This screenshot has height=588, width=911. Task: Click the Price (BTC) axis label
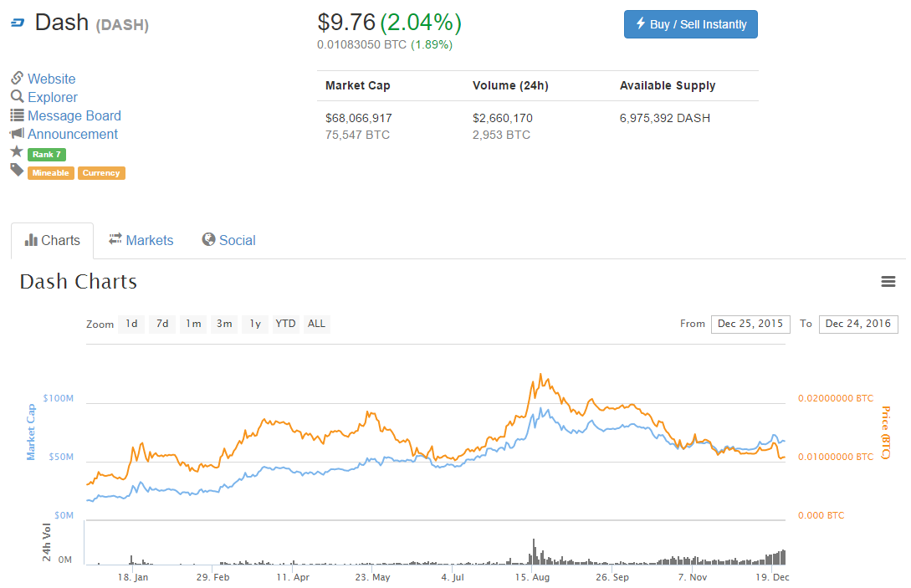(x=886, y=433)
